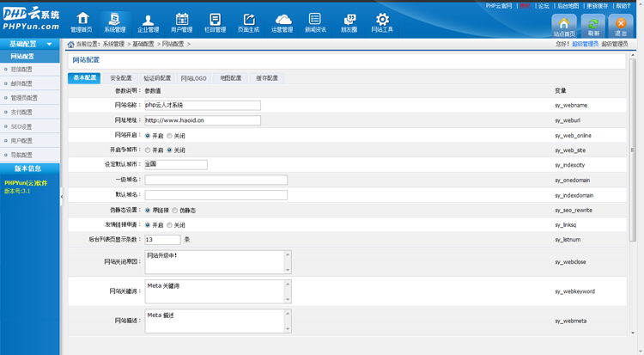The height and width of the screenshot is (355, 644).
Task: Click the PHP云官网 top link
Action: tap(499, 6)
